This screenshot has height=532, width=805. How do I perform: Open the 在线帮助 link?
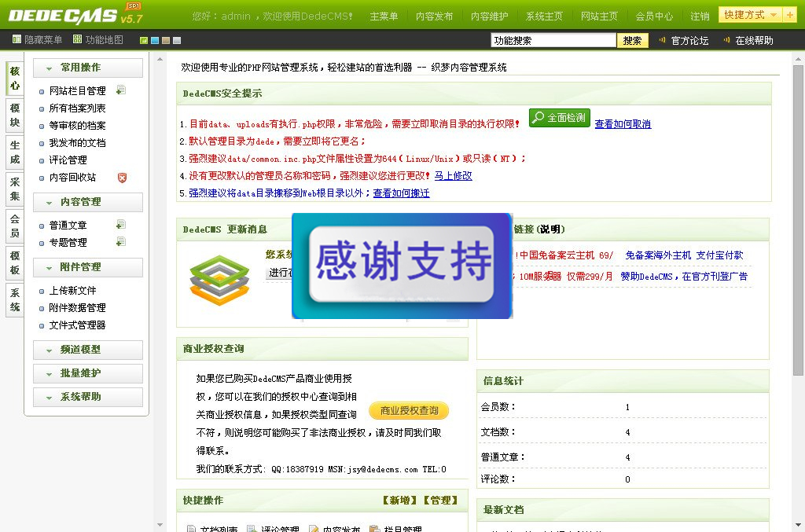(x=754, y=41)
